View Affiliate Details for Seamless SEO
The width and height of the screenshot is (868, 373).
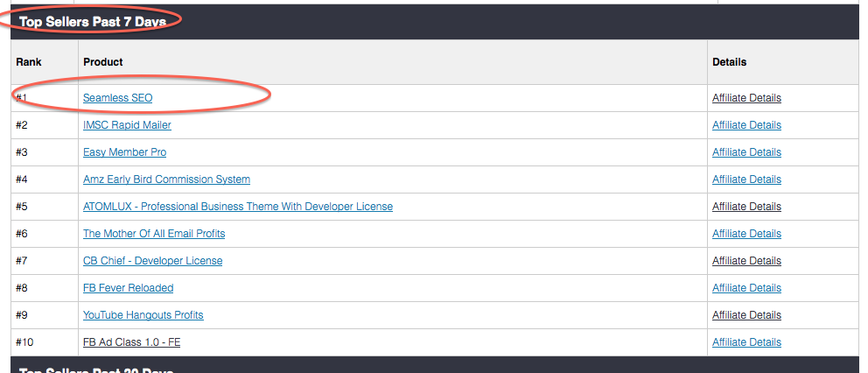click(x=746, y=98)
